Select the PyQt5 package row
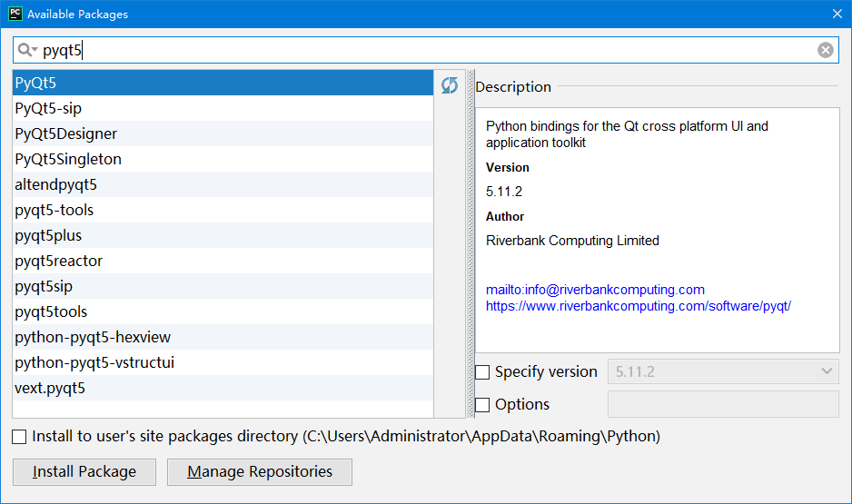The image size is (852, 504). 223,83
